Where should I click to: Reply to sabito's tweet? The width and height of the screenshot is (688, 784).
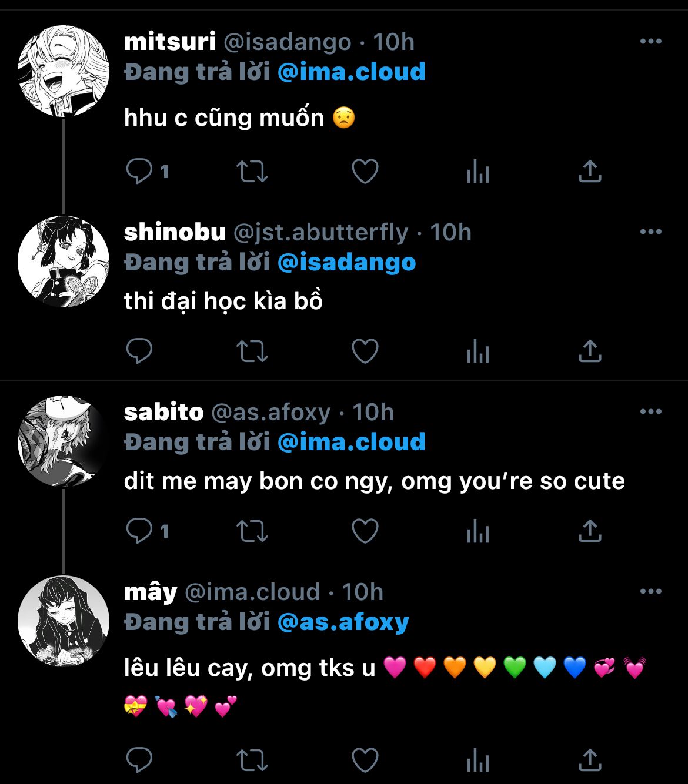(139, 531)
